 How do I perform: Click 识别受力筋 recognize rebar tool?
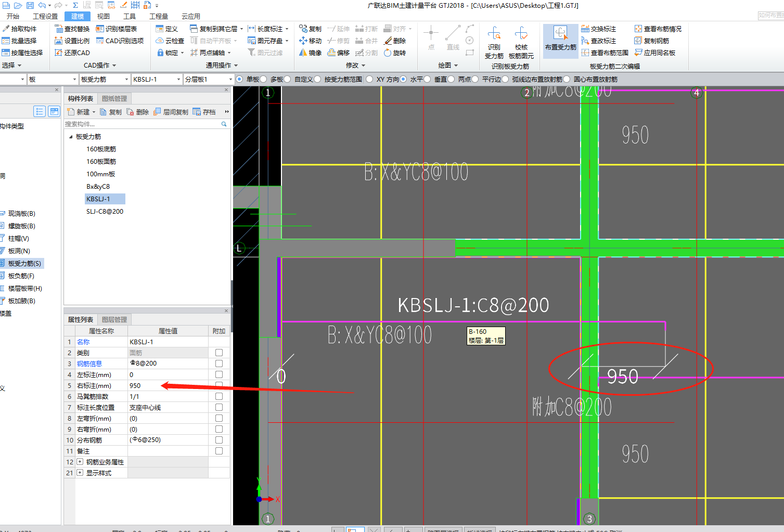point(494,43)
